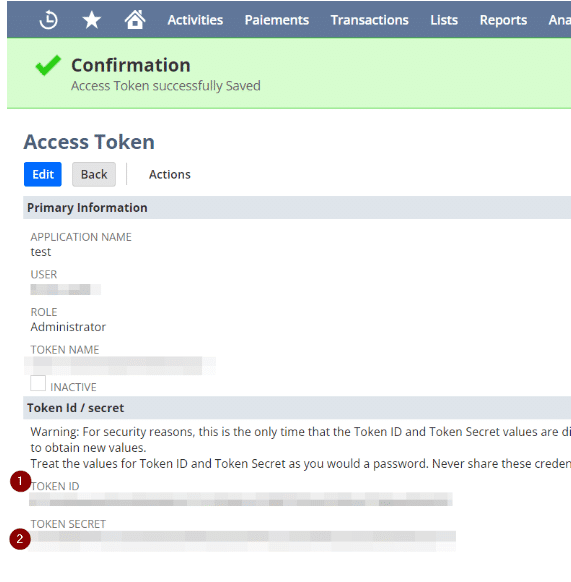Collapse the Token Id / secret section
Screen dimensions: 571x582
point(297,408)
